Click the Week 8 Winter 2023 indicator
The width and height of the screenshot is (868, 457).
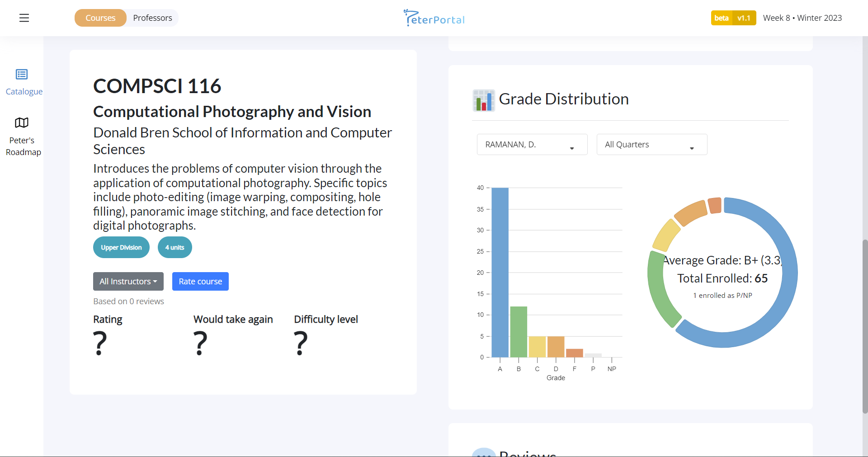tap(802, 18)
